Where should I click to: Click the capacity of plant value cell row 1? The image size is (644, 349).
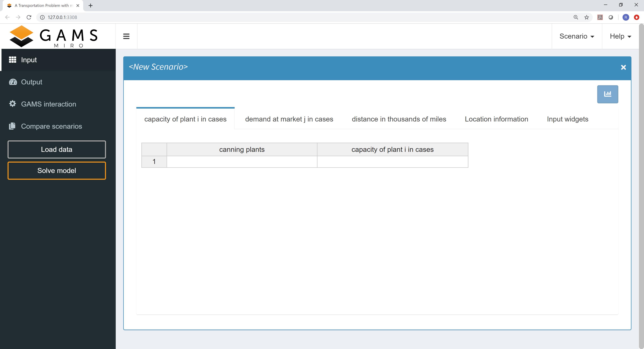coord(392,161)
